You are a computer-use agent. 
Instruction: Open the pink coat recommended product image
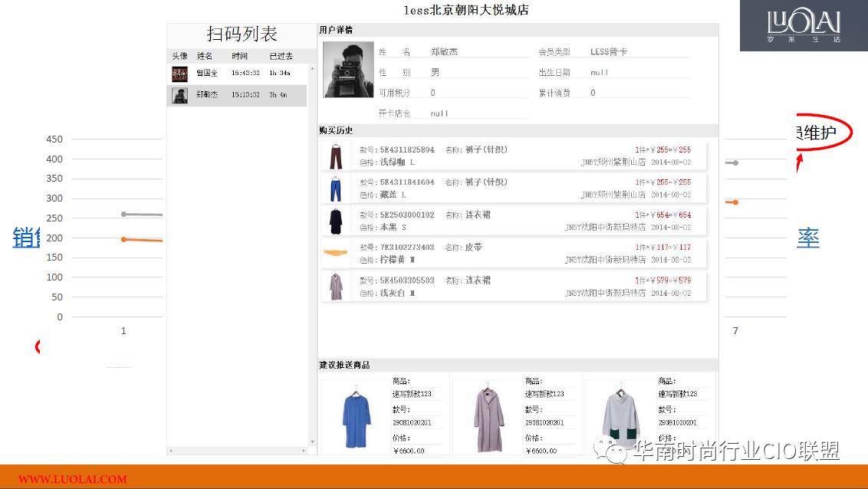488,418
